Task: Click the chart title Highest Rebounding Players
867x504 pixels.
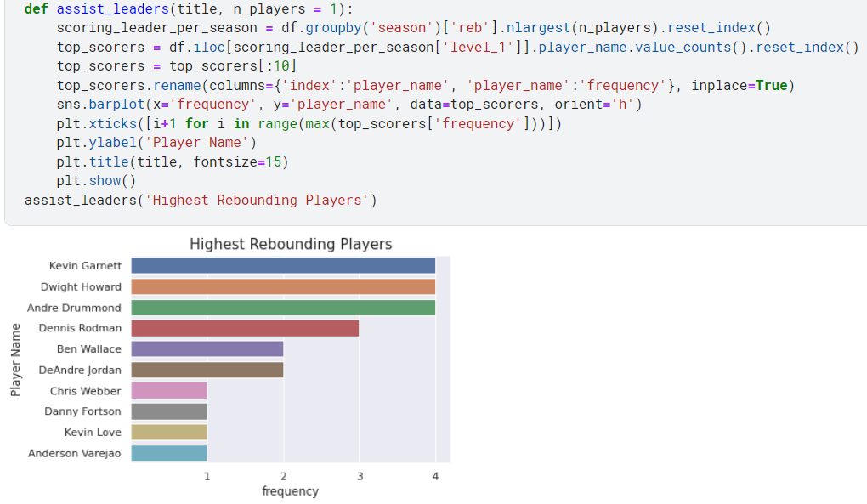Action: tap(290, 244)
